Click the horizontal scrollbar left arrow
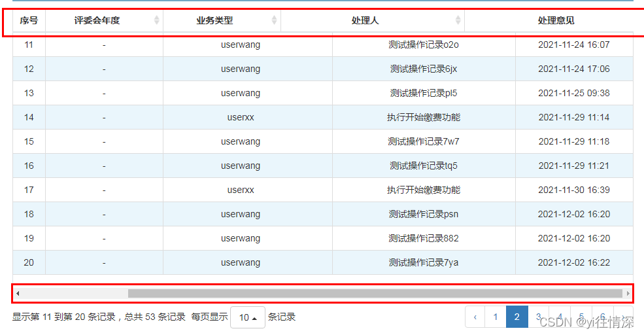Screen dimensions: 644x335 [x=18, y=293]
